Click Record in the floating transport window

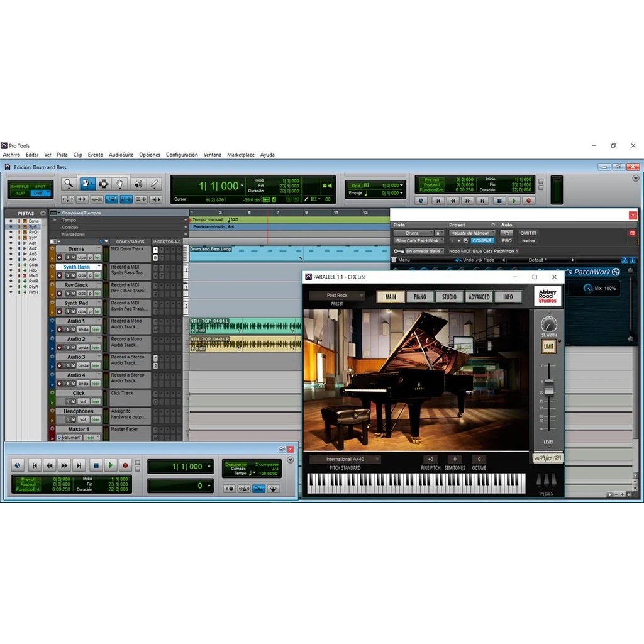(125, 465)
